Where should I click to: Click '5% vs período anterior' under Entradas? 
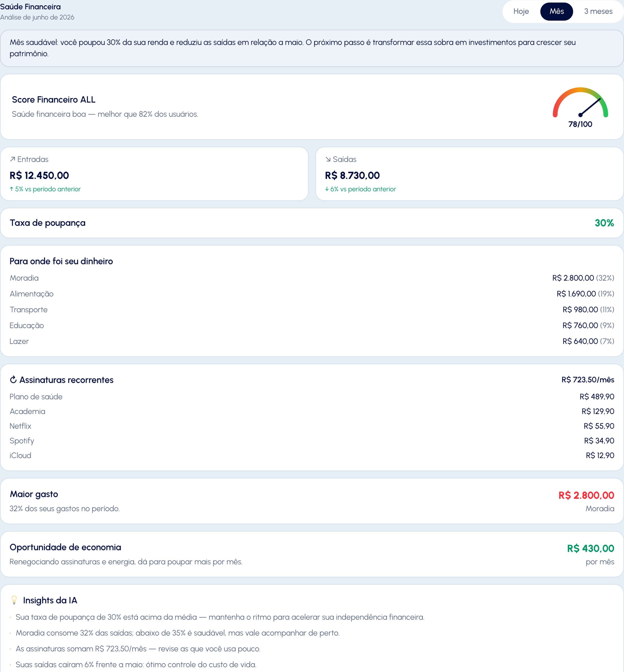[47, 189]
